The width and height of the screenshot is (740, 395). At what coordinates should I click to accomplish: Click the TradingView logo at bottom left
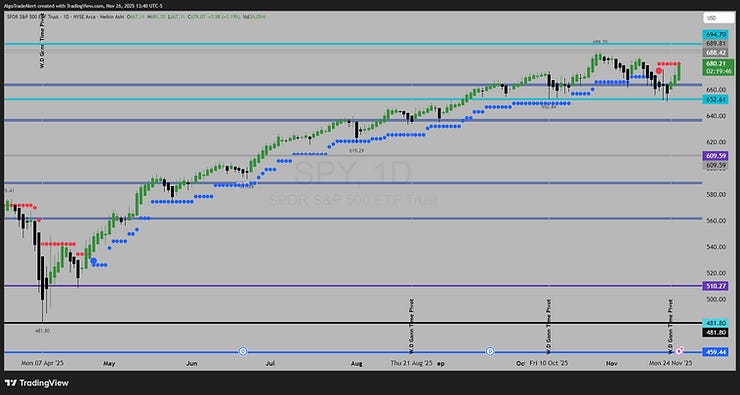click(37, 383)
